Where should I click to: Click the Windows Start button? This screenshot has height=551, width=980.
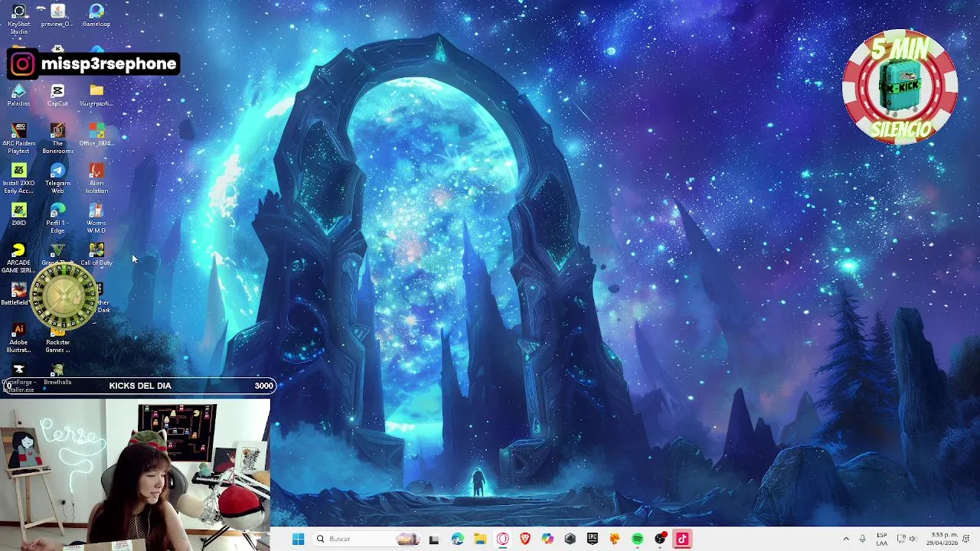(298, 539)
